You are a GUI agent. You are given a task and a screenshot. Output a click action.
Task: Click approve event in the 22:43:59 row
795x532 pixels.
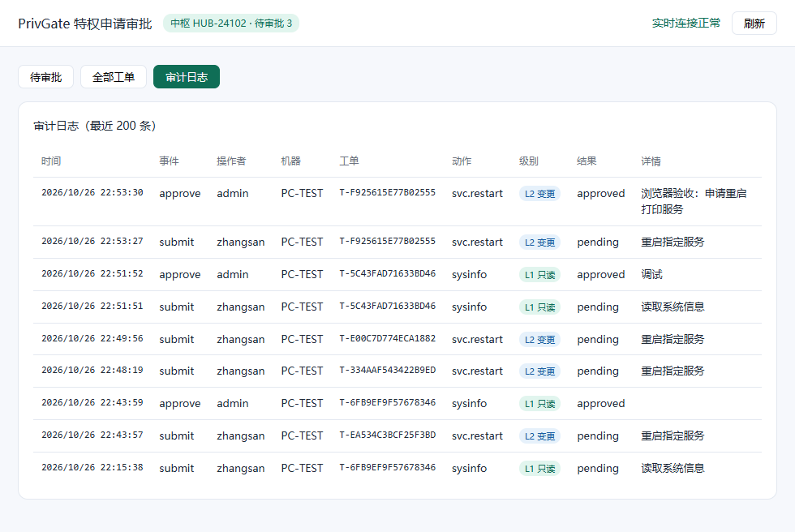click(180, 403)
